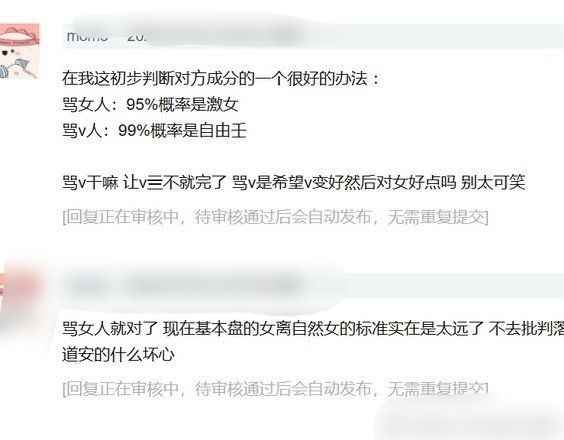
Task: Click the second 回复正在审核中 notice
Action: 275,389
